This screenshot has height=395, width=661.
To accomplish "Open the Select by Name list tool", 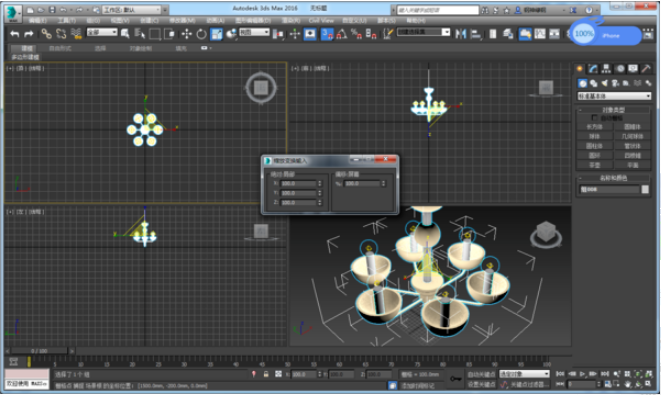I will click(x=139, y=34).
